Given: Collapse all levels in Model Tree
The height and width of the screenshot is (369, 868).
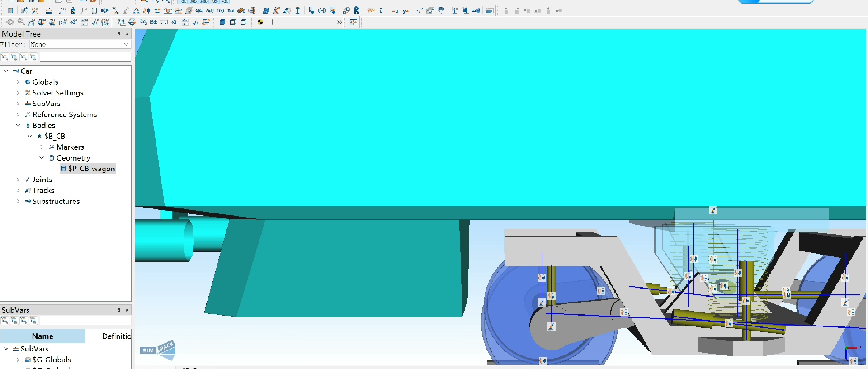Looking at the screenshot, I should (x=14, y=57).
